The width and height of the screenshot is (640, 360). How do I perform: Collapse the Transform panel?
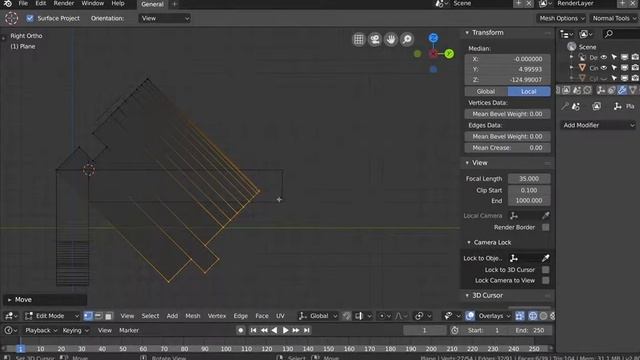pos(467,33)
